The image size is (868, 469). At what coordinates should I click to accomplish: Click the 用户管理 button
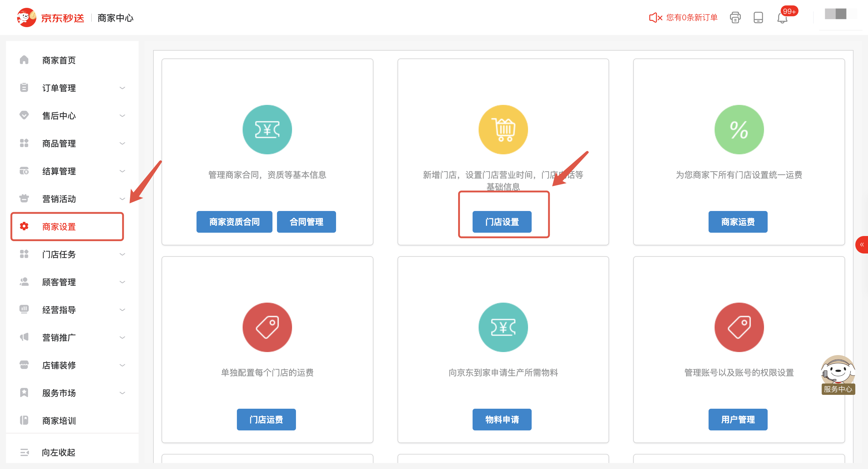point(738,420)
